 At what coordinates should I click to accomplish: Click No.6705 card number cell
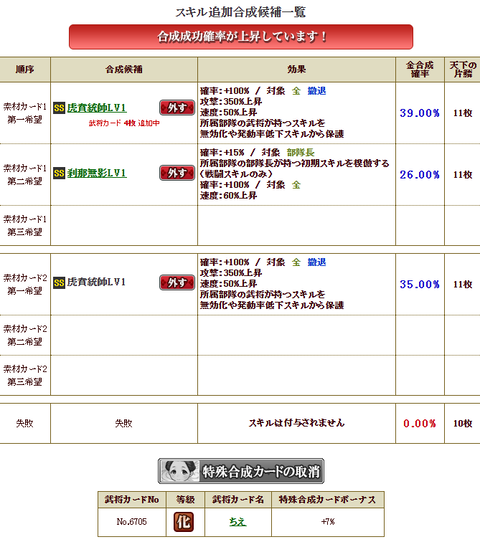132,522
